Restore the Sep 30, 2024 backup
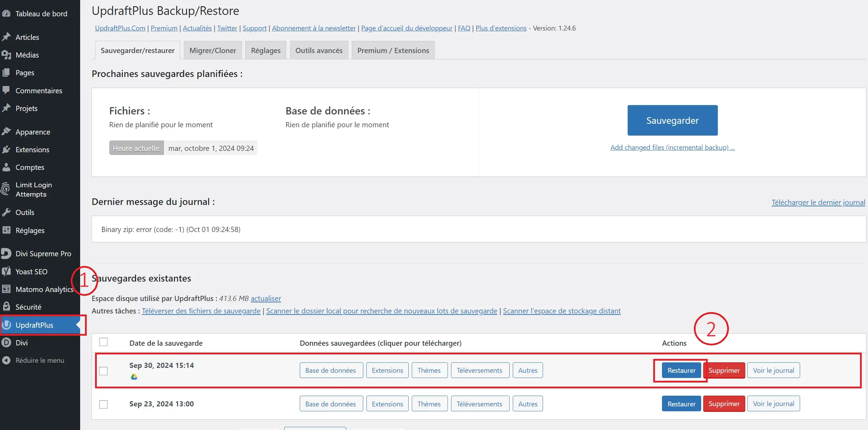 click(x=681, y=370)
